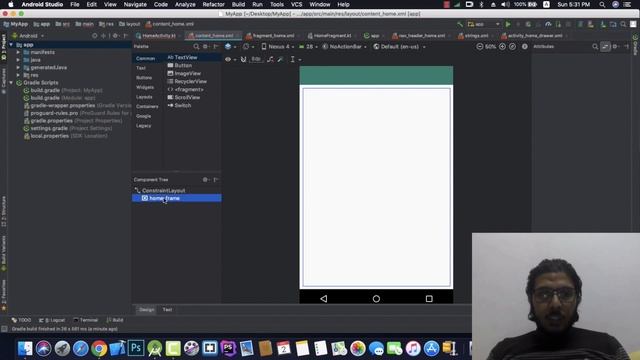Run the app with green play button
This screenshot has width=640, height=360.
508,24
